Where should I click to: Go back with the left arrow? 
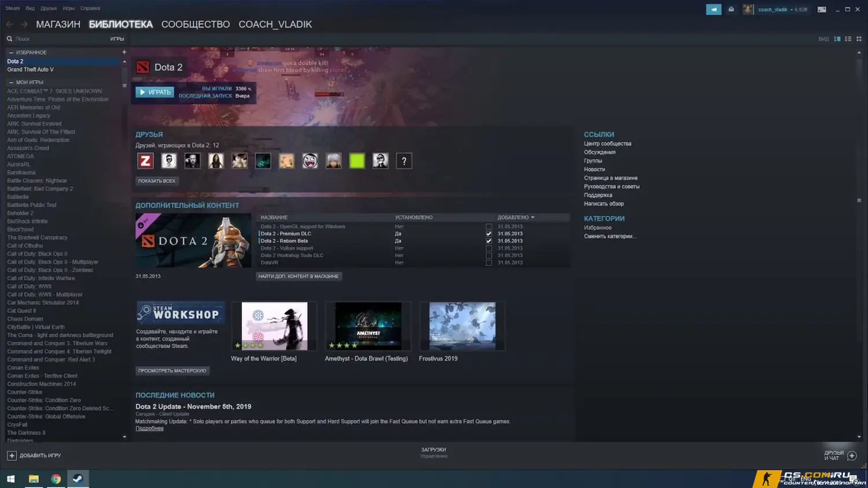9,24
